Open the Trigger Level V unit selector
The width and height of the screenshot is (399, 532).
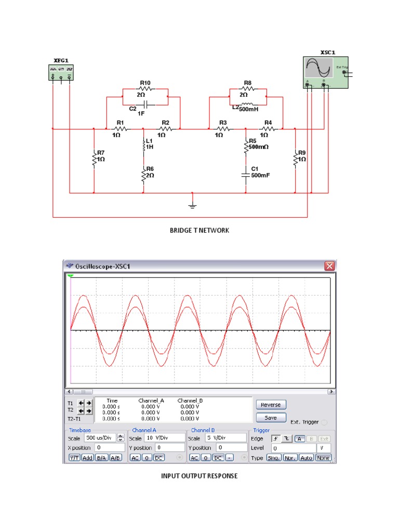[x=324, y=448]
